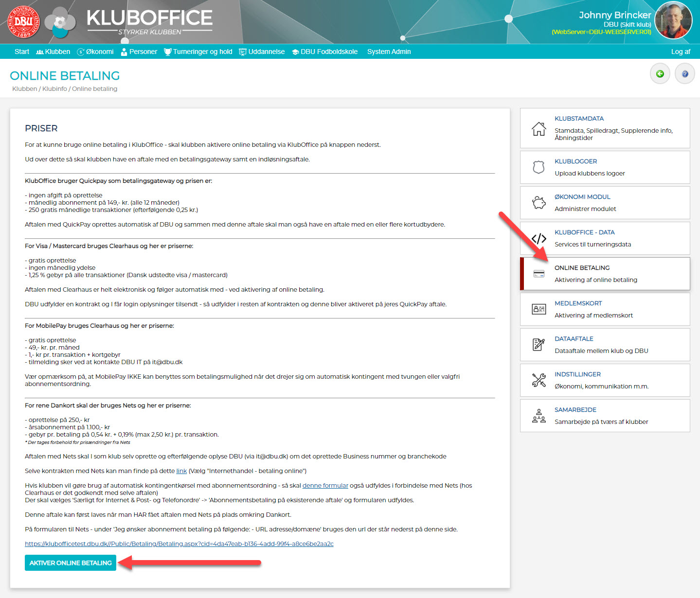Image resolution: width=700 pixels, height=598 pixels.
Task: Click 'Upload klubbens logoer' description text
Action: pyautogui.click(x=590, y=173)
